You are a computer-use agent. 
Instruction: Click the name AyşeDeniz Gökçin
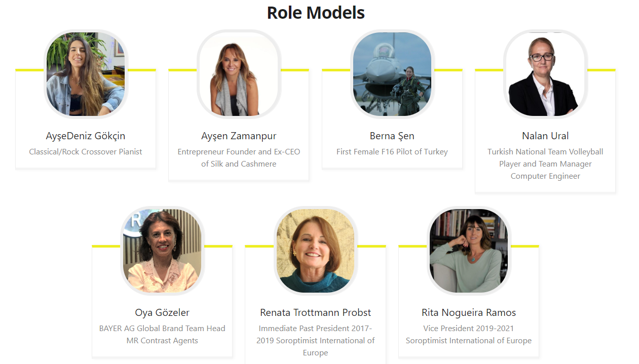pos(86,136)
